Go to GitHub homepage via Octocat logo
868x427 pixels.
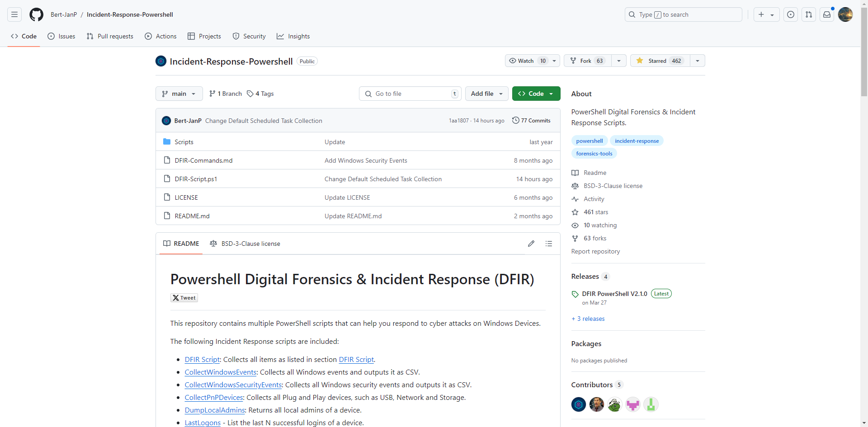click(x=36, y=14)
